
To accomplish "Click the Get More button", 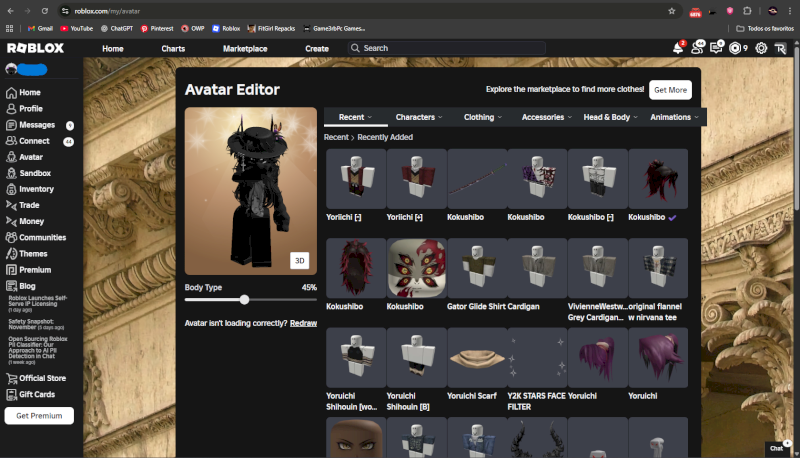I will pyautogui.click(x=670, y=90).
